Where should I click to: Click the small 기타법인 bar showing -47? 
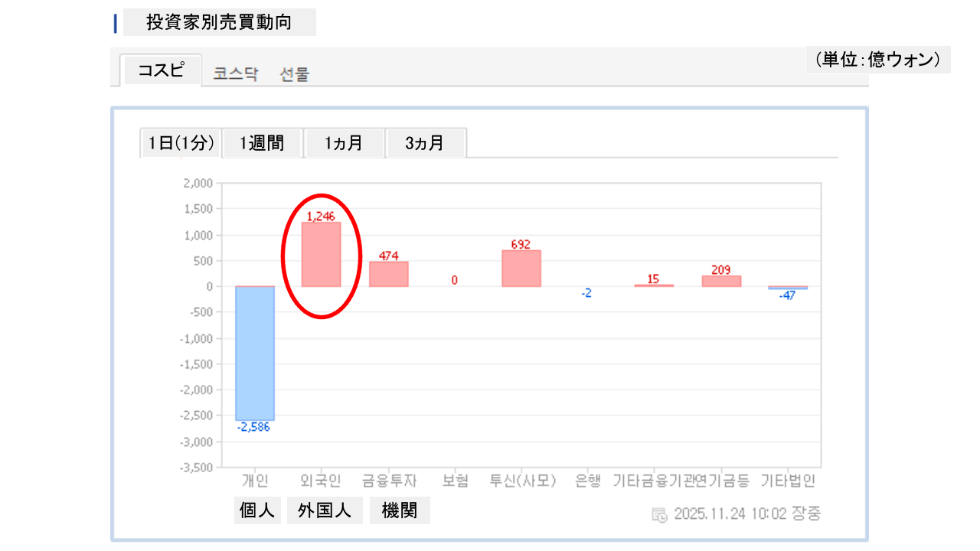tap(788, 288)
